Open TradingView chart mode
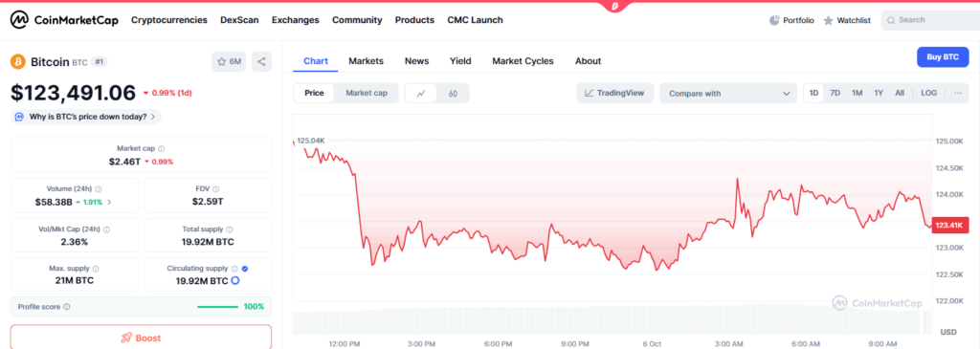The width and height of the screenshot is (980, 349). 614,93
